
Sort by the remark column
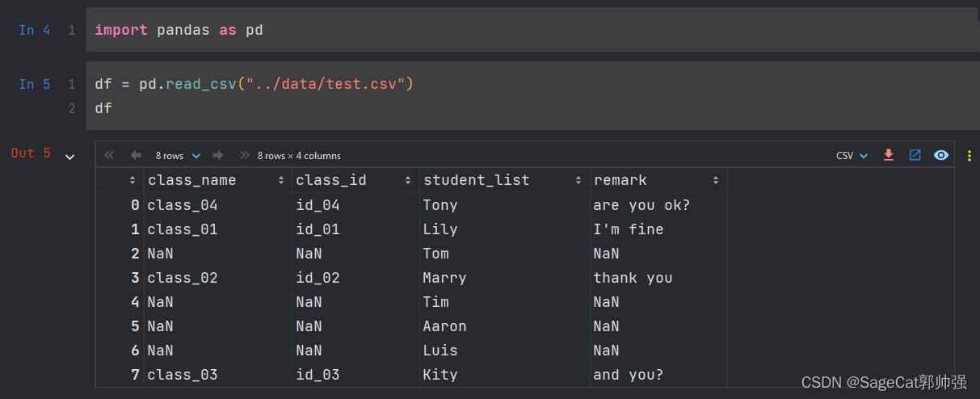(716, 180)
